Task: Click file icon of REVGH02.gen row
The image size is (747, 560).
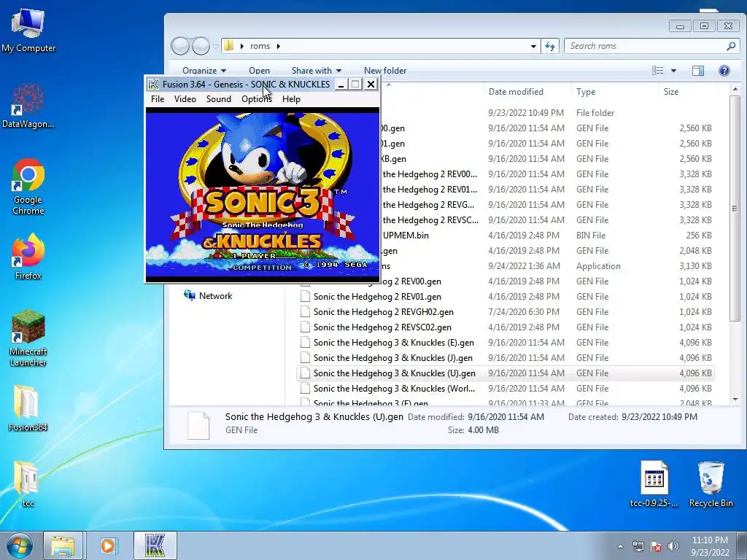Action: coord(305,312)
